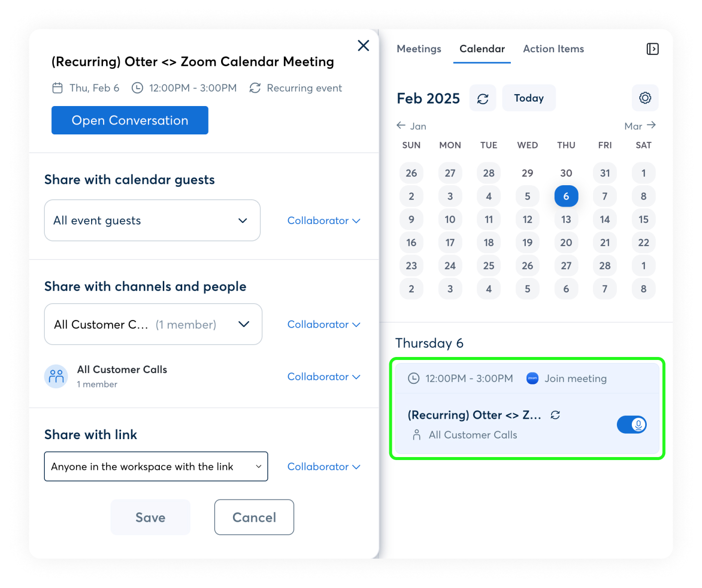Toggle the meeting recording switch off
The image size is (702, 588).
[631, 425]
